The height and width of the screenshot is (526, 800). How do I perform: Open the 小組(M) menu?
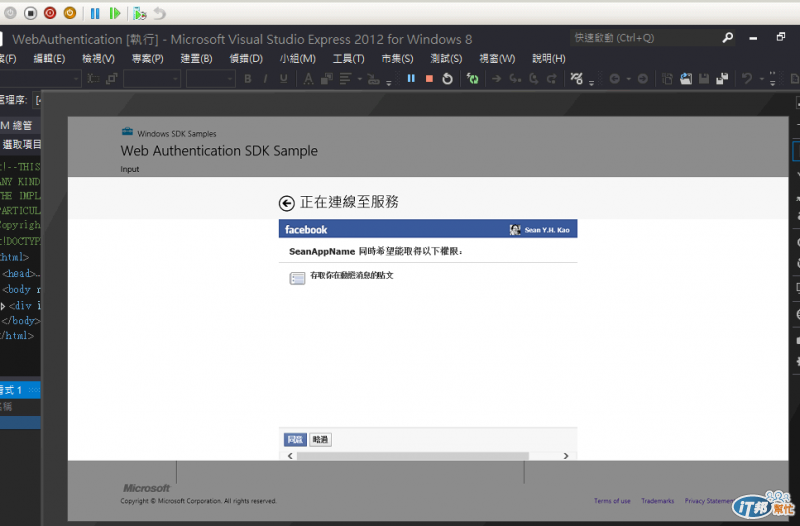[x=297, y=59]
